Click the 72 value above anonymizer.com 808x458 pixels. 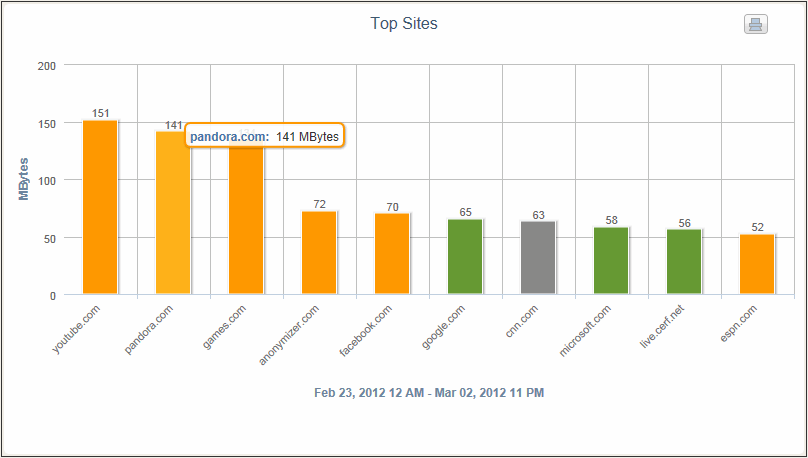319,205
